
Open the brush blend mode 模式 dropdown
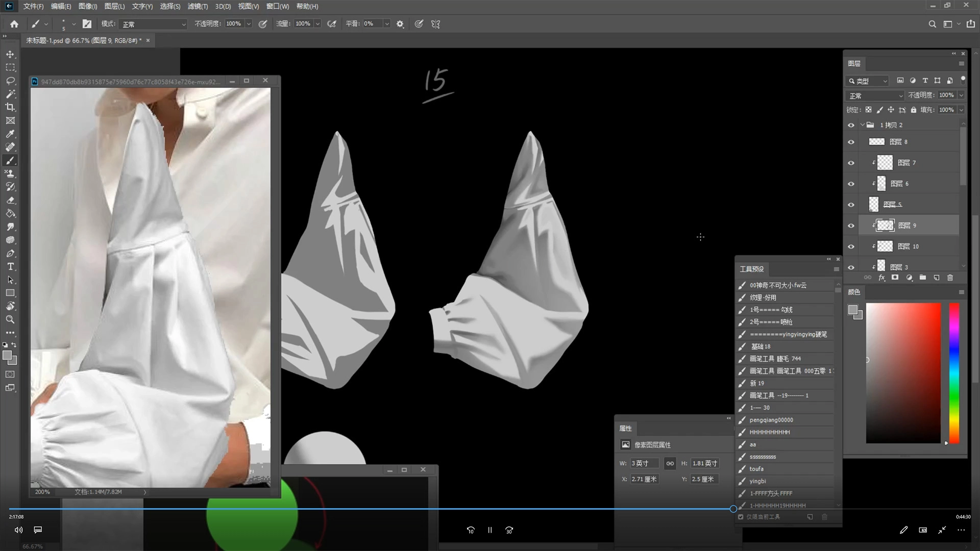coord(153,24)
